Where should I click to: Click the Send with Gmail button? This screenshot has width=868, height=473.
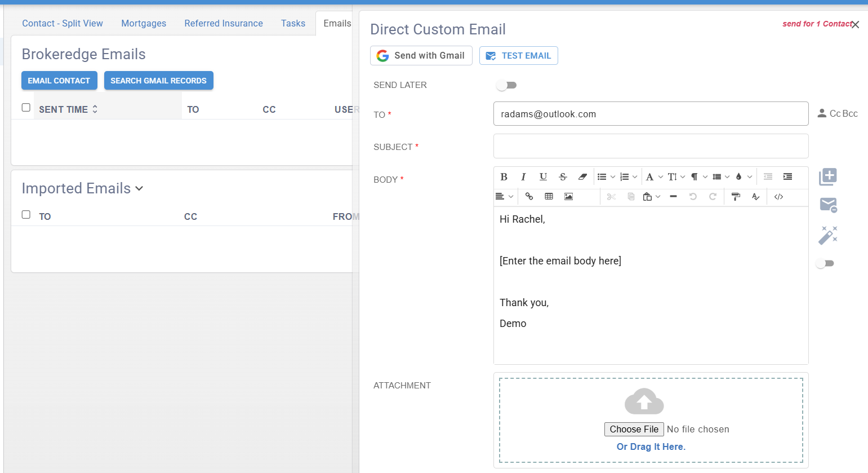(x=421, y=55)
